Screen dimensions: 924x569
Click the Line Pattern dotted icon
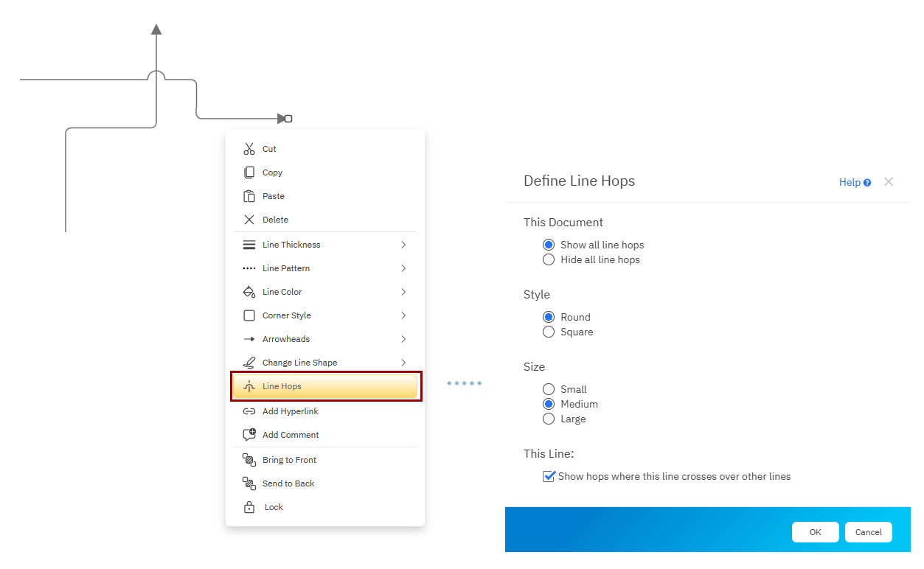(x=249, y=268)
